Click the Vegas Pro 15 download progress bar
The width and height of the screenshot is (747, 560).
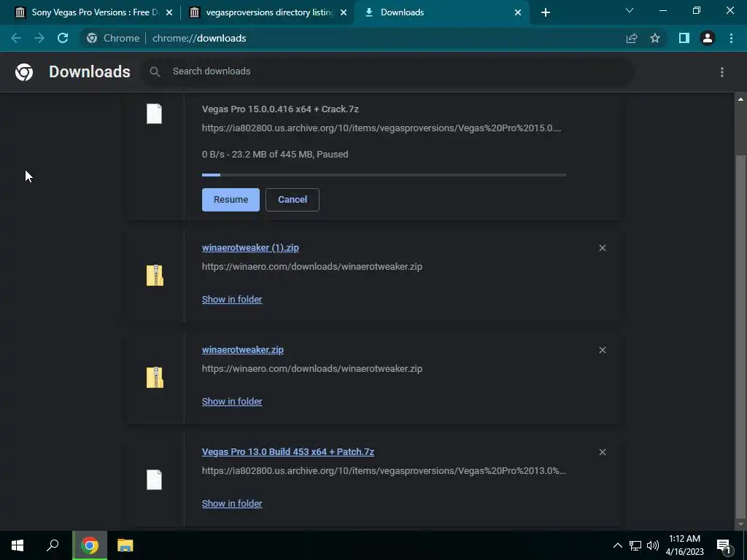coord(384,175)
